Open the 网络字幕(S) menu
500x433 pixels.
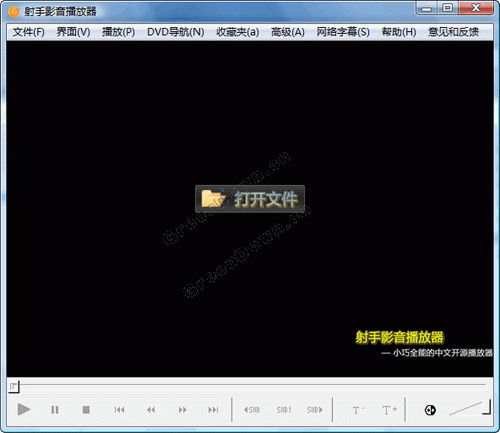343,32
